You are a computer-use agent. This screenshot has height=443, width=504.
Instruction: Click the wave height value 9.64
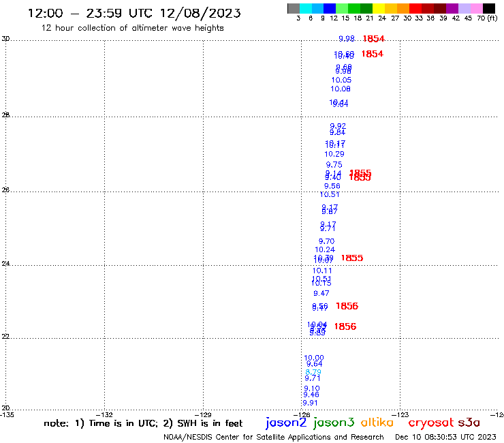pos(315,364)
